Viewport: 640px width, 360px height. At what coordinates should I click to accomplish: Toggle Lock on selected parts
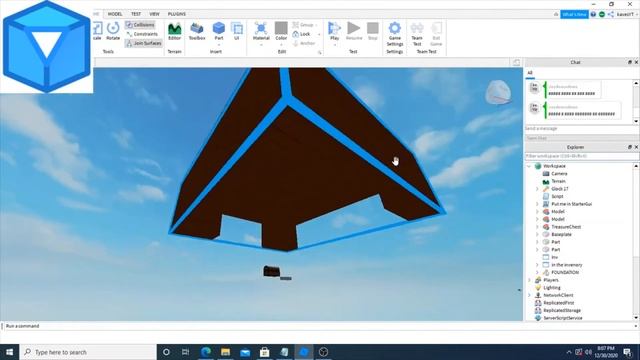[302, 34]
